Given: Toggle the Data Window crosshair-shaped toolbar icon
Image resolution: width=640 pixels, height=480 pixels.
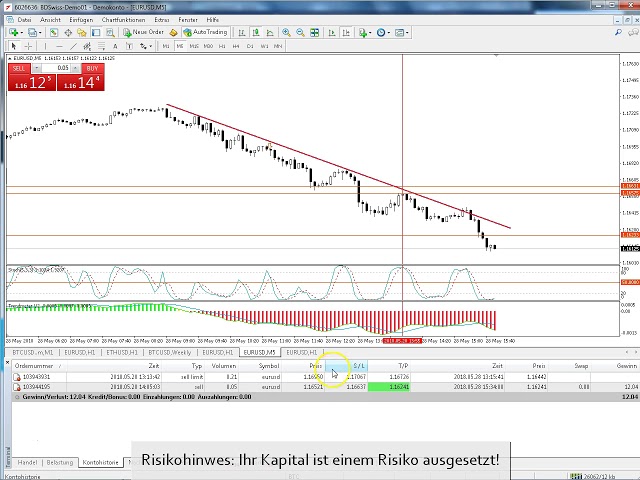Looking at the screenshot, I should (x=68, y=32).
